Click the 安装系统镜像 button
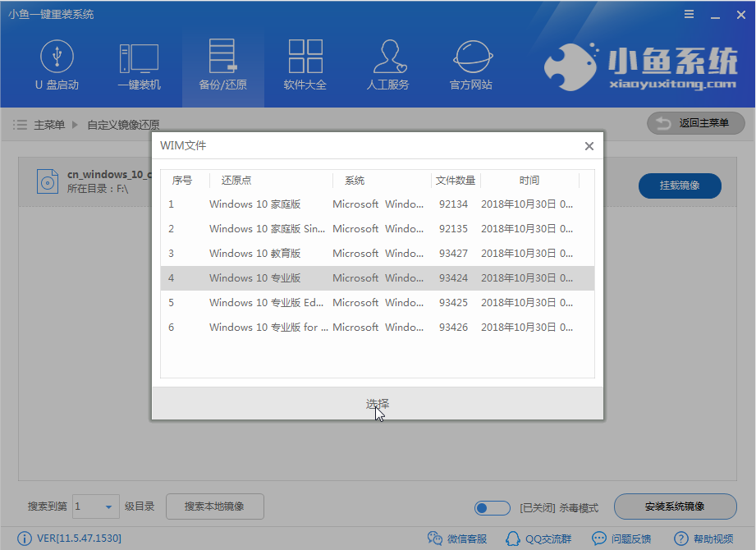Viewport: 756px width, 550px height. 675,506
